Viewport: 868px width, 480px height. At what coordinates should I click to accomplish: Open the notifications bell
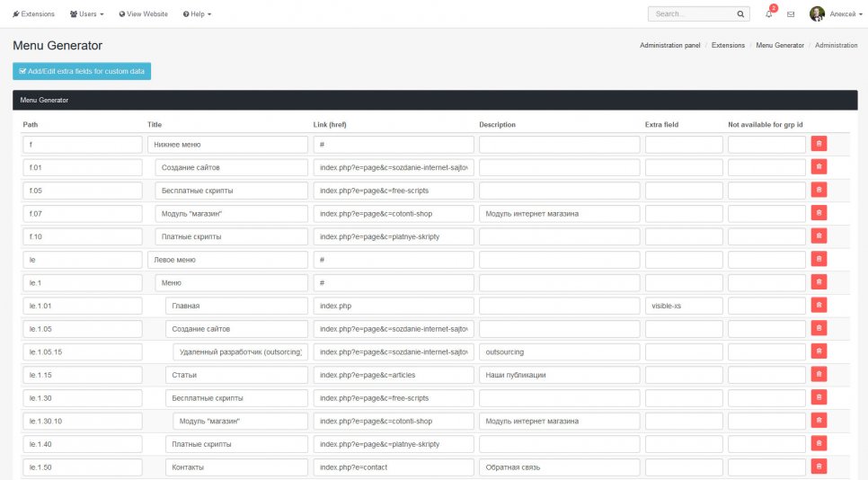769,13
